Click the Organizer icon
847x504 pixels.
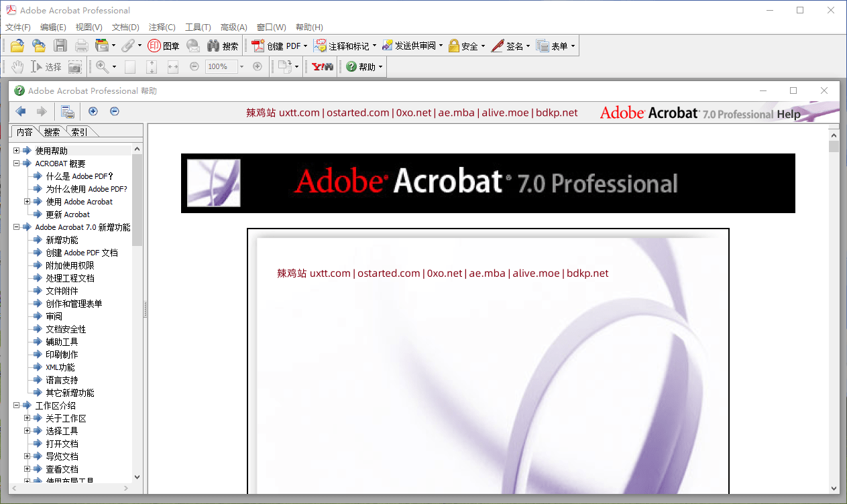click(x=102, y=46)
